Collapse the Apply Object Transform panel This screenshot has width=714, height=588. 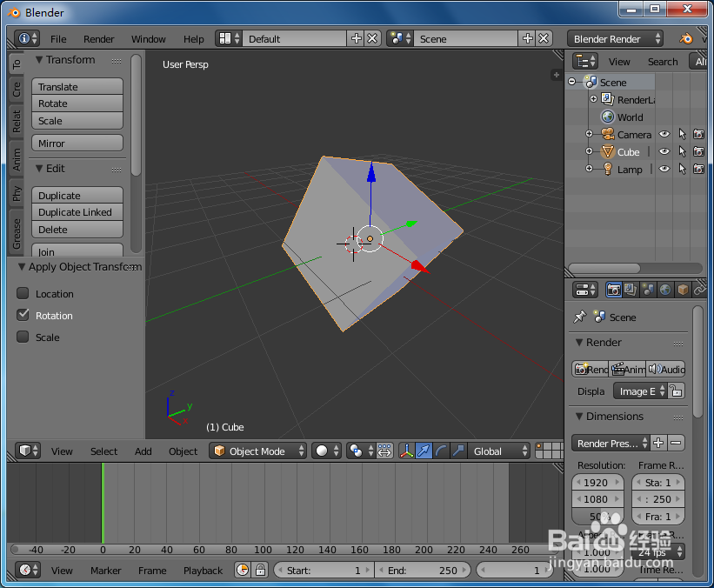pyautogui.click(x=22, y=267)
